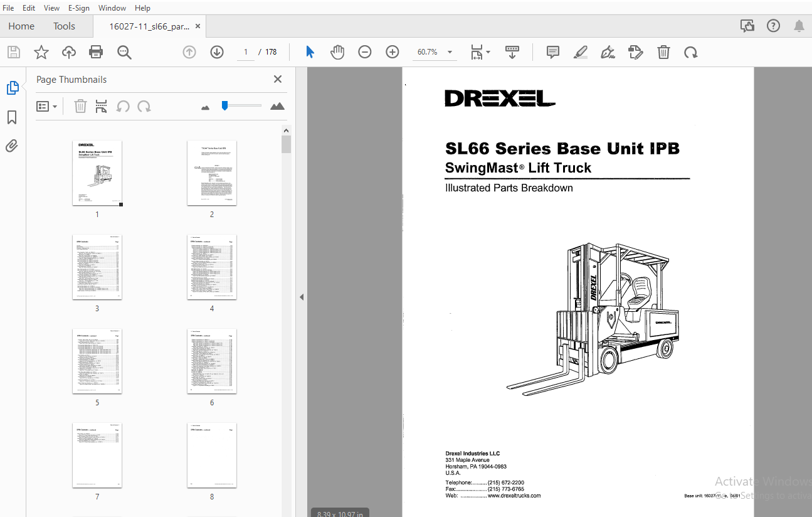Open the Window menu

(x=112, y=8)
